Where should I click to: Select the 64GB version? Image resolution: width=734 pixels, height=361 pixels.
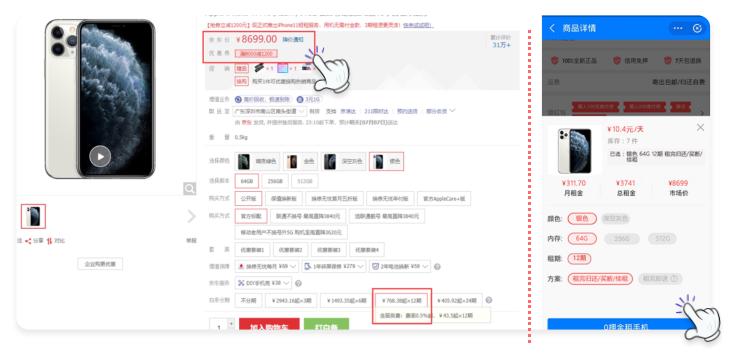click(246, 181)
